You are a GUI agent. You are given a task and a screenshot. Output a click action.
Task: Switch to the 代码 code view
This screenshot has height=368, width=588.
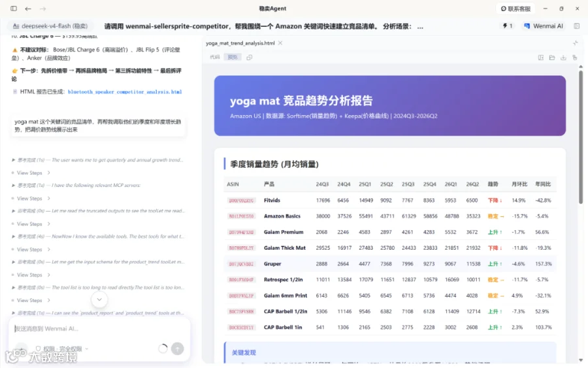tap(215, 57)
